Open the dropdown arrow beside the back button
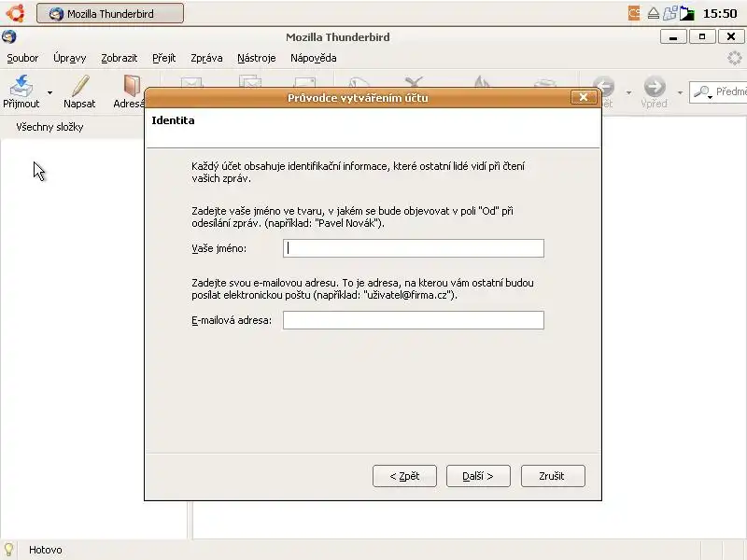Screen dimensions: 747x560 point(628,92)
